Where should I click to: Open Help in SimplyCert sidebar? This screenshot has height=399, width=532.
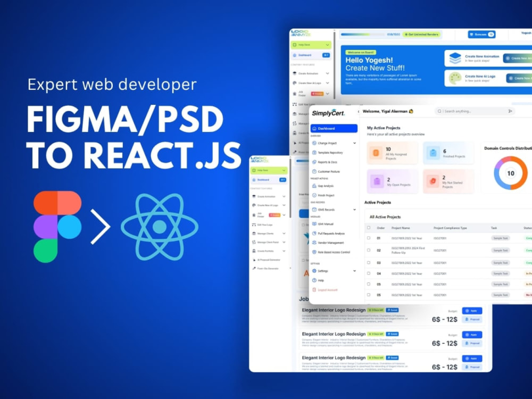(x=321, y=280)
